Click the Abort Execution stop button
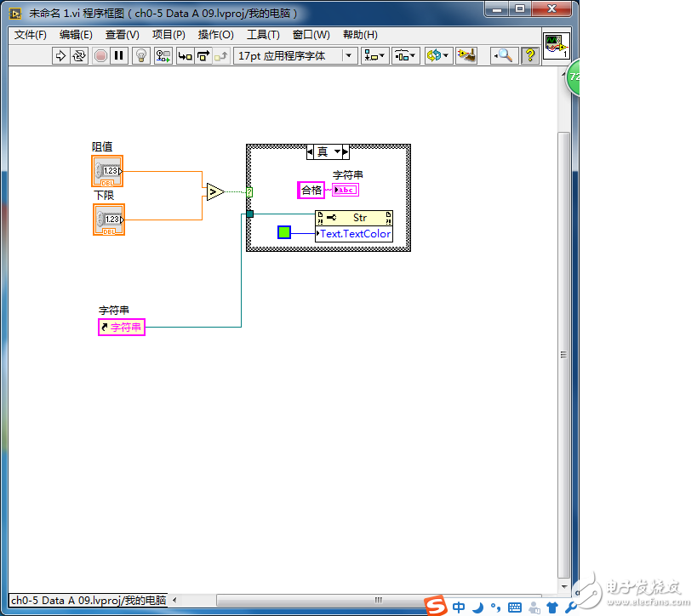This screenshot has height=616, width=697. (x=101, y=56)
